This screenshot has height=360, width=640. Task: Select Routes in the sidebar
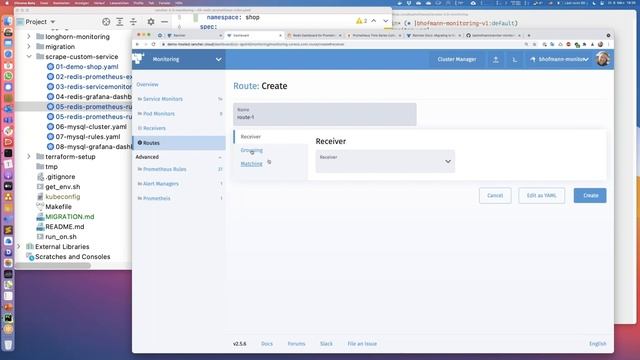(179, 143)
